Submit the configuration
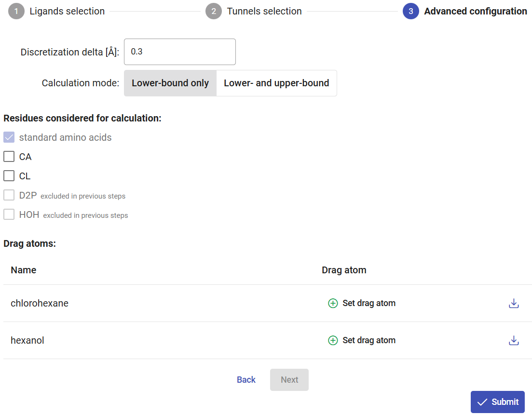The width and height of the screenshot is (532, 415). click(x=497, y=402)
